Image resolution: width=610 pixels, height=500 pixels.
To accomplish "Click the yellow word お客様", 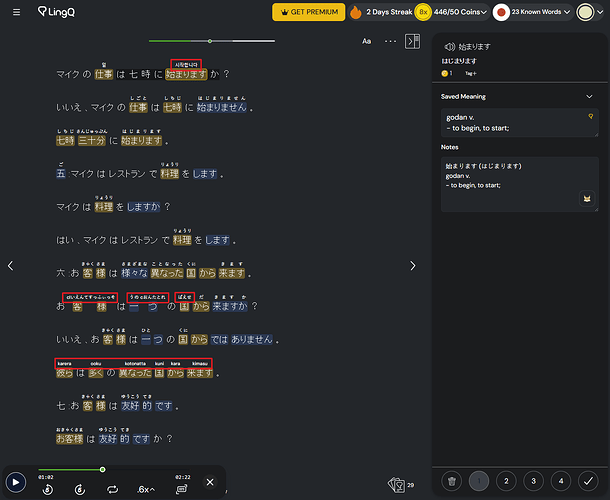I will click(x=70, y=439).
